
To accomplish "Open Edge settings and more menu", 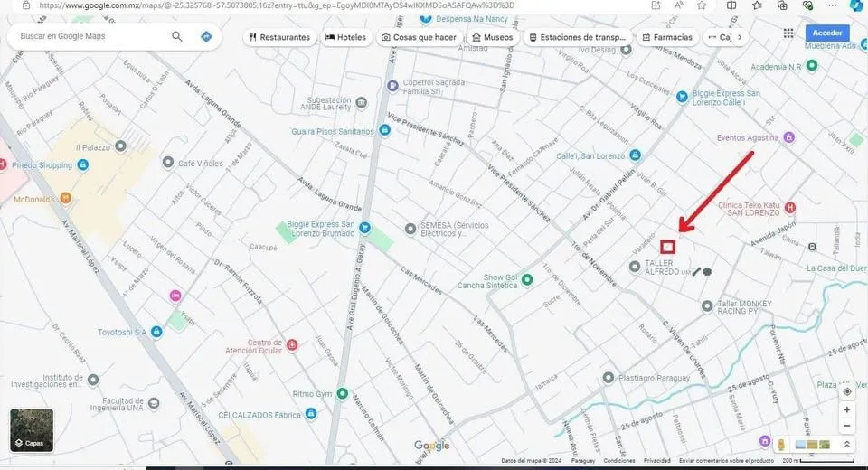I will (x=833, y=5).
